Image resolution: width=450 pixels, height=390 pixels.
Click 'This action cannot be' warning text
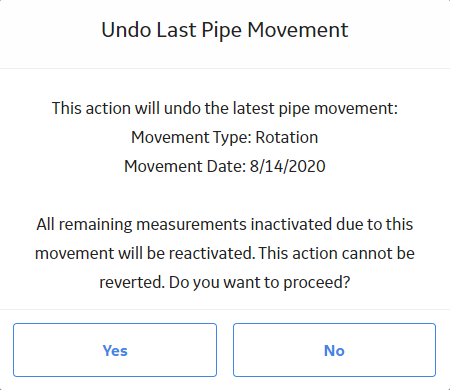point(337,253)
